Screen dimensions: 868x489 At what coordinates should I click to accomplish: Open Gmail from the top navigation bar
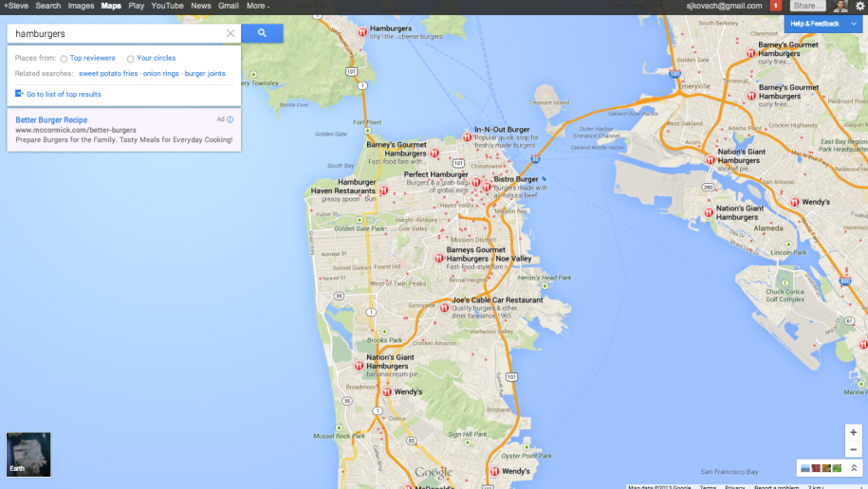(x=228, y=6)
